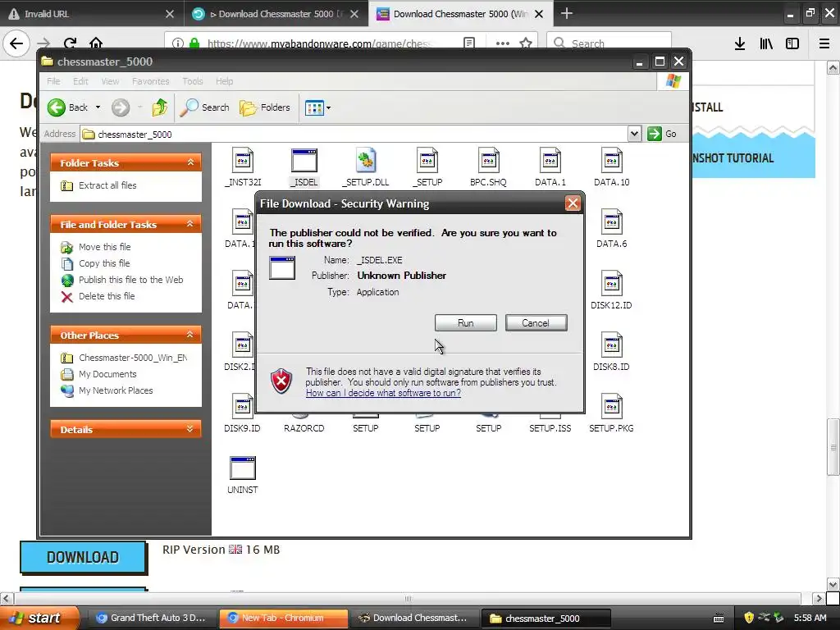Open the View menu in Explorer
Viewport: 840px width, 630px height.
point(110,81)
